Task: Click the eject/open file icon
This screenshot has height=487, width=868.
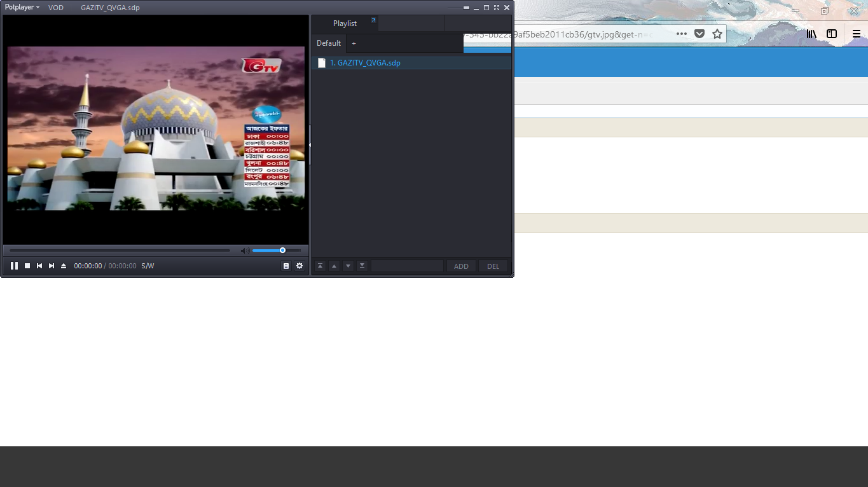Action: (64, 266)
